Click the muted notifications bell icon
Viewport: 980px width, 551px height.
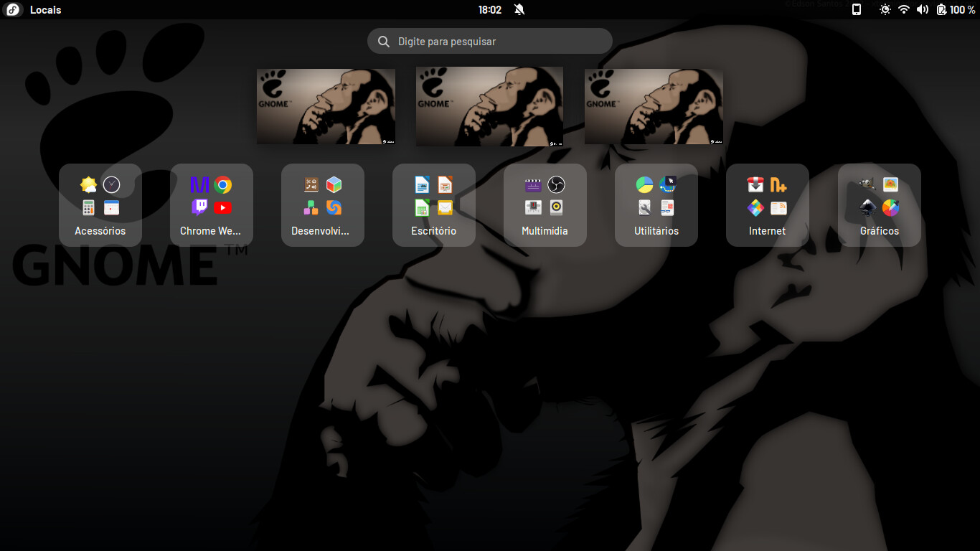point(519,9)
